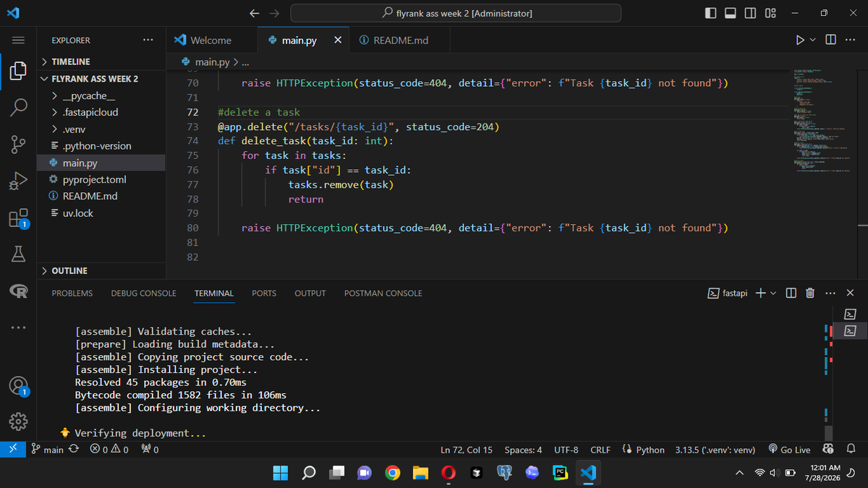Open the Run and Debug view
This screenshot has height=488, width=868.
click(x=18, y=181)
